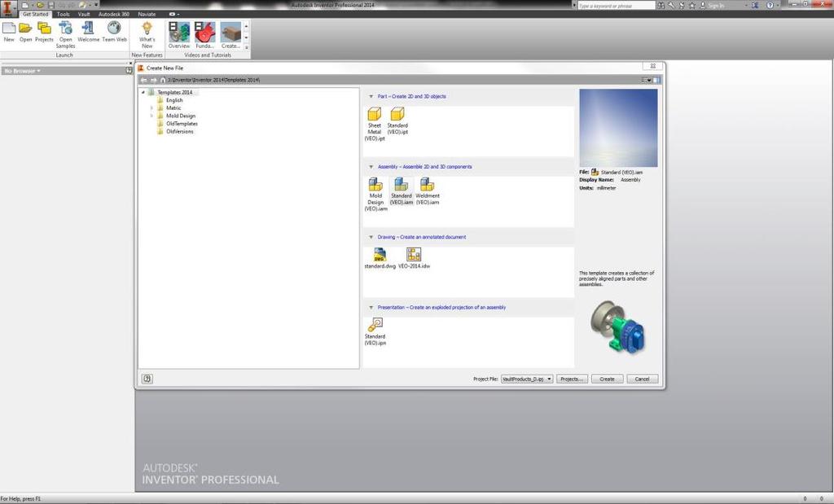
Task: Select the Standard (VEO).ipn presentation template
Action: point(375,331)
